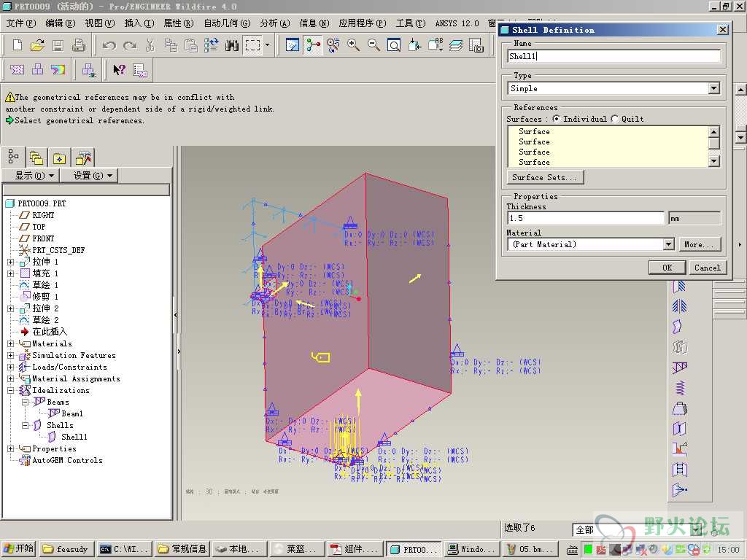747x560 pixels.
Task: Click the weld icon with orange fillet
Action: click(680, 448)
